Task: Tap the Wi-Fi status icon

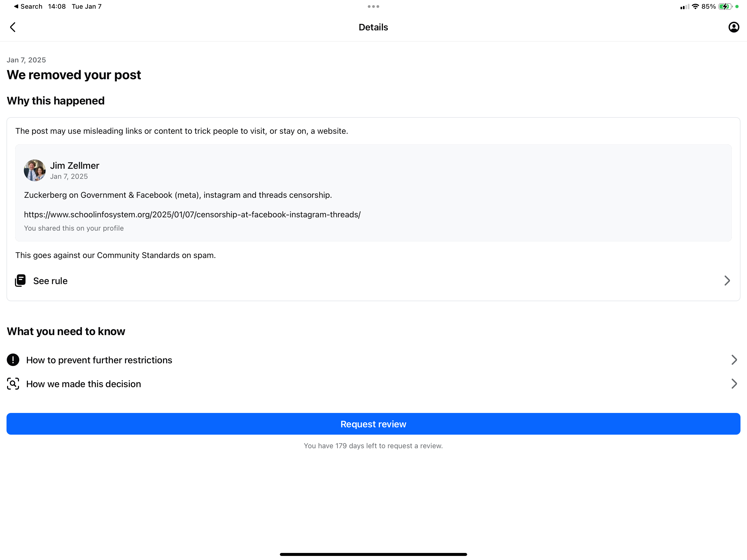Action: [x=695, y=7]
